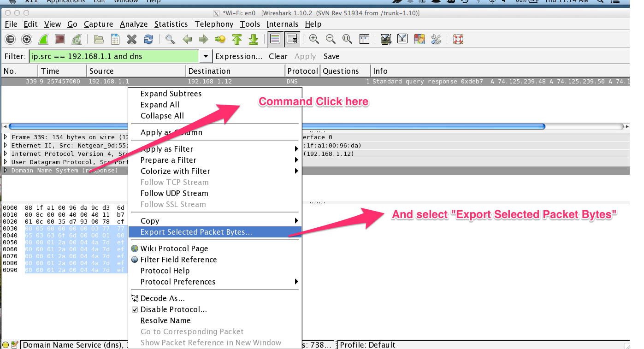Toggle auto scroll in live capture button
The width and height of the screenshot is (644, 349).
click(x=292, y=39)
